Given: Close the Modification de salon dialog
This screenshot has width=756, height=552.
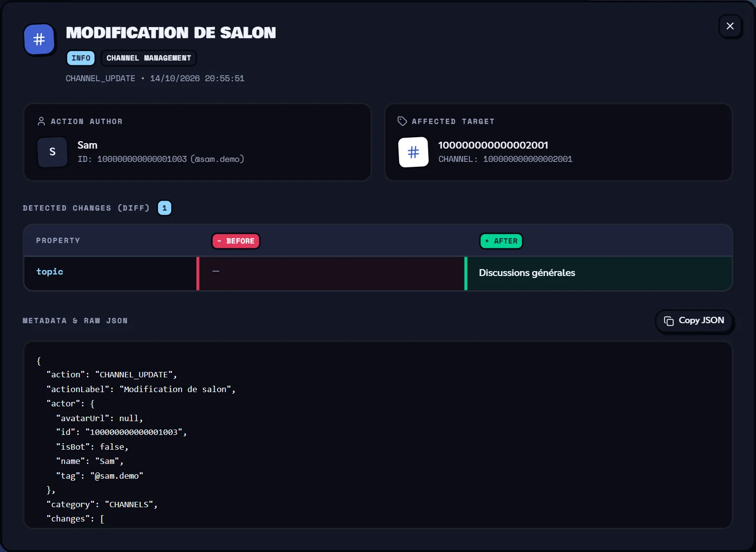Looking at the screenshot, I should [x=730, y=26].
